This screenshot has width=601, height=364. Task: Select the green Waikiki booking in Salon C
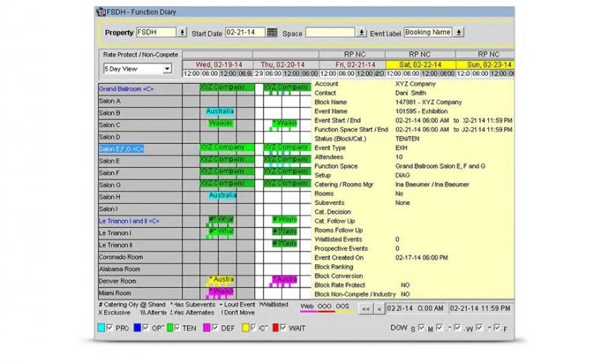[221, 124]
